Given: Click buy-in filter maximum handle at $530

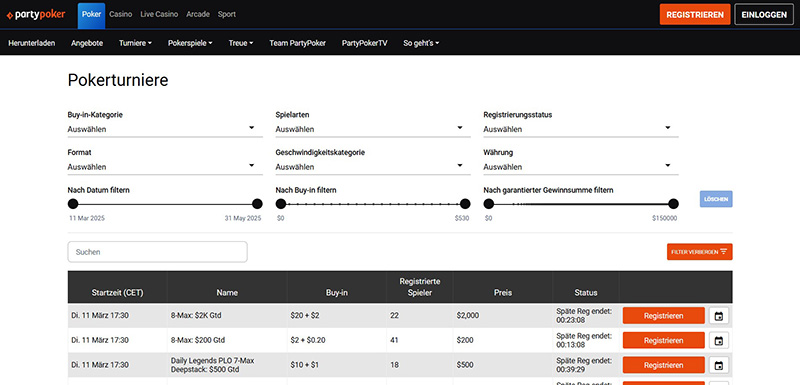Looking at the screenshot, I should [x=465, y=204].
